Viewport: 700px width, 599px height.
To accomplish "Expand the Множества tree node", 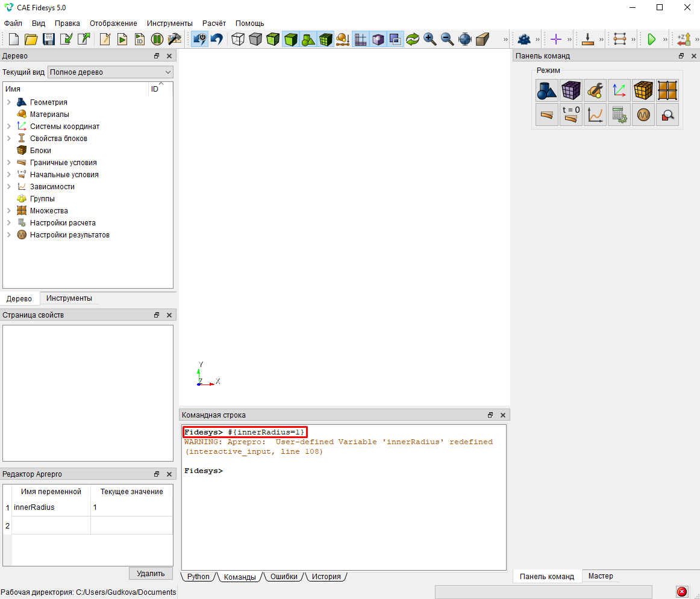I will point(8,211).
